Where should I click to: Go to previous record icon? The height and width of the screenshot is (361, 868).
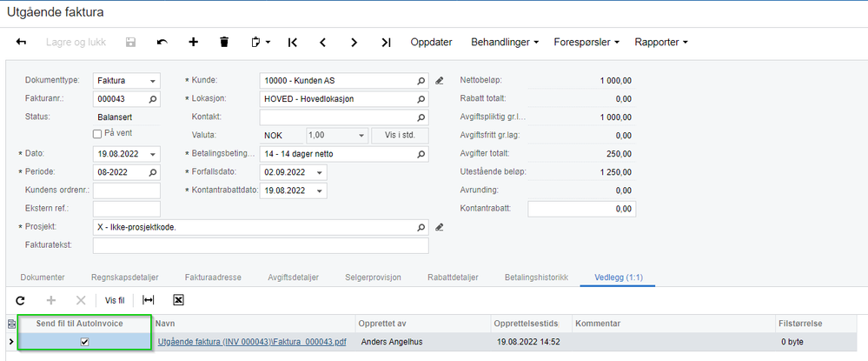[323, 42]
